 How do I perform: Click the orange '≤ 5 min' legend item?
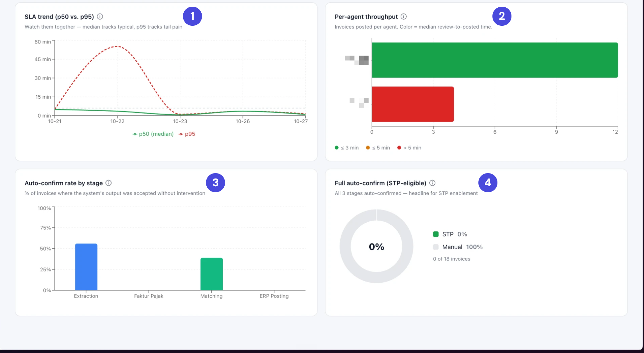(x=378, y=148)
